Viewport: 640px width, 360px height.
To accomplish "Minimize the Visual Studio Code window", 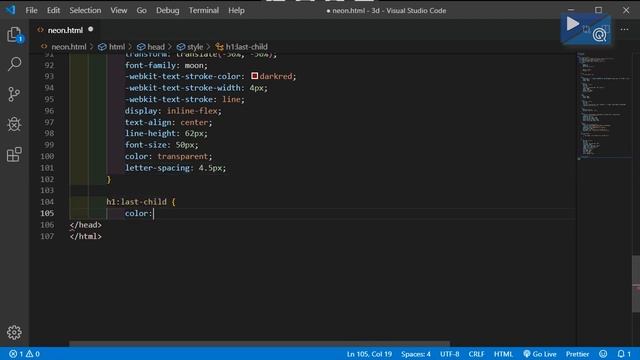I will [x=571, y=10].
